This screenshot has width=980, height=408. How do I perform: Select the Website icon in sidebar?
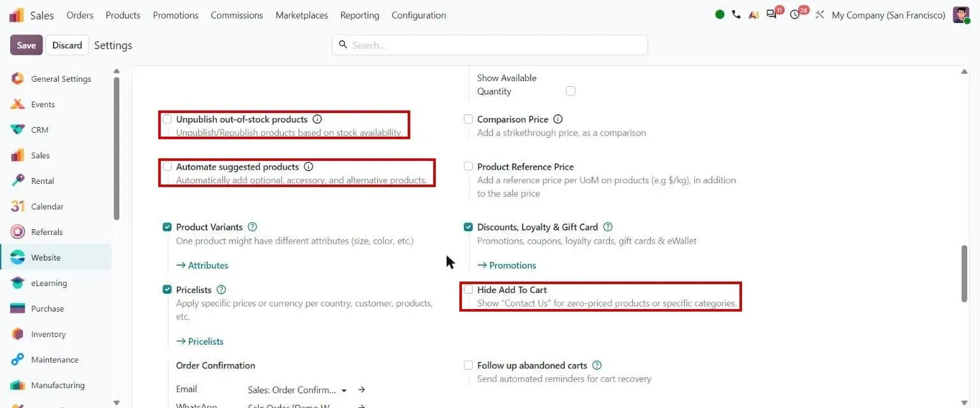pos(18,257)
